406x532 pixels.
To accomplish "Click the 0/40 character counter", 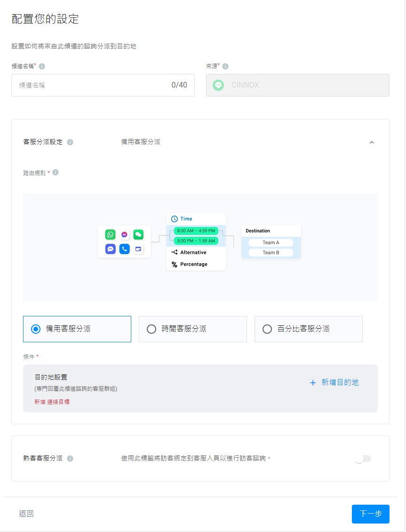I will tap(179, 85).
